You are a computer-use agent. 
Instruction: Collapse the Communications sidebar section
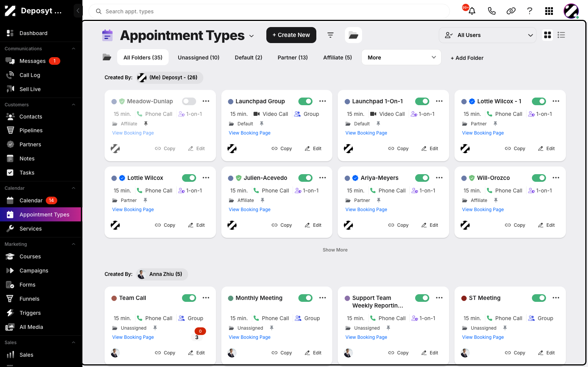pyautogui.click(x=74, y=49)
